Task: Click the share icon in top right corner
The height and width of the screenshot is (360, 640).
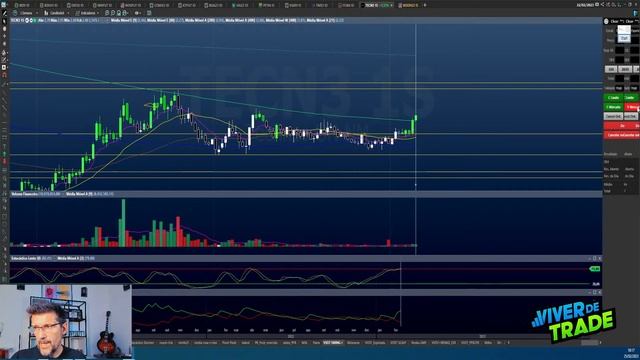Action: coord(602,5)
